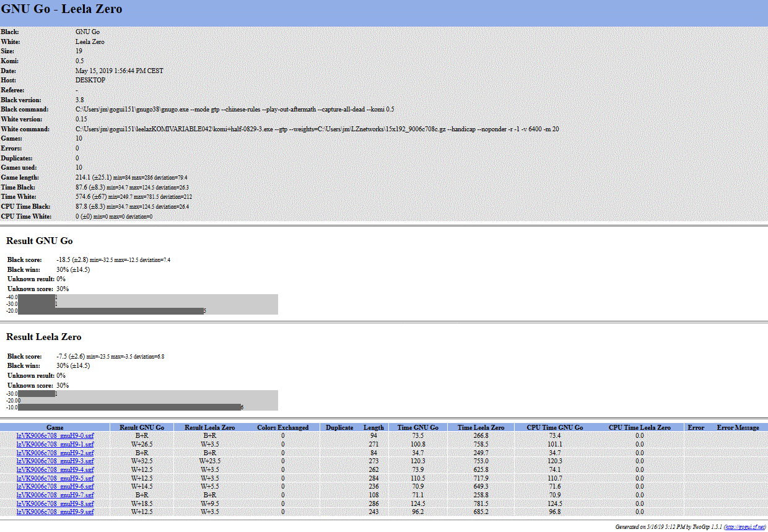Open the lzVK9006c708_gnuH9-0.sgf game link
This screenshot has width=768, height=532.
[x=55, y=436]
